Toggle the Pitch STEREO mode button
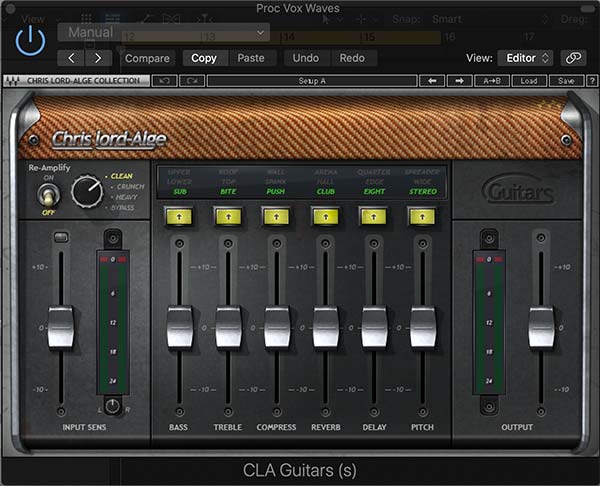 [x=422, y=217]
